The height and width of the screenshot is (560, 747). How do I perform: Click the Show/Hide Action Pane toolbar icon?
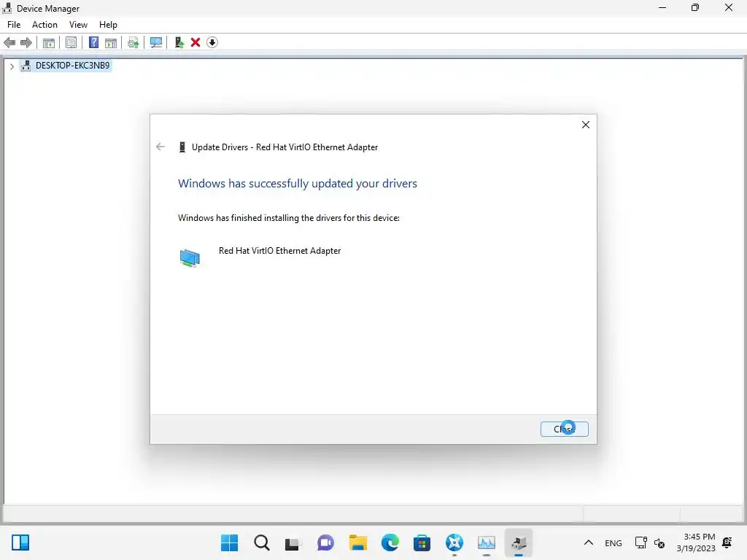coord(111,43)
